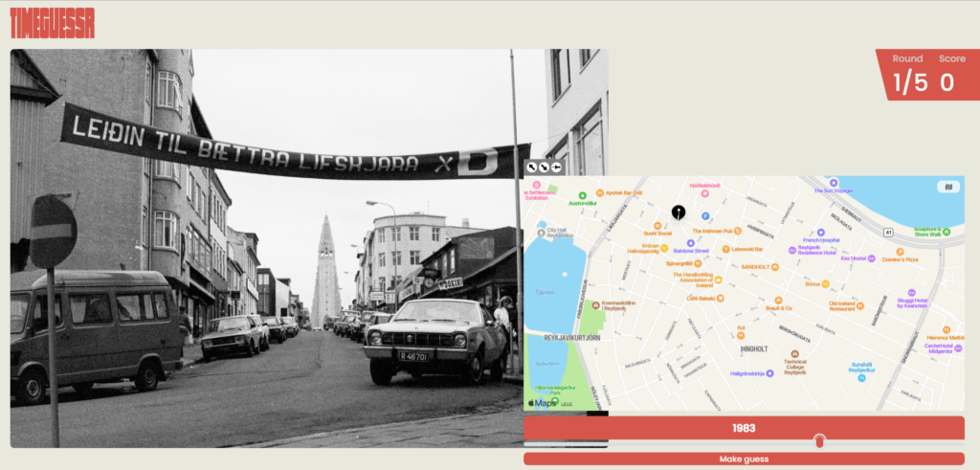Select the Bónus store icon
This screenshot has width=980, height=470.
coord(826,283)
